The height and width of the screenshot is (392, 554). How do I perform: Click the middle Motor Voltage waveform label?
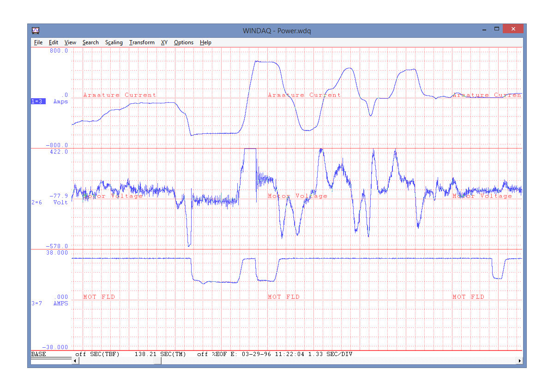pyautogui.click(x=298, y=196)
